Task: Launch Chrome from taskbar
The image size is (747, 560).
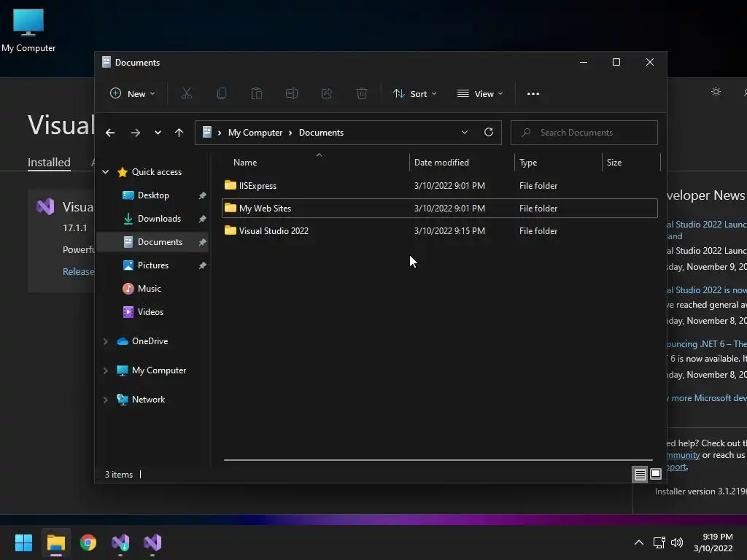Action: click(88, 542)
